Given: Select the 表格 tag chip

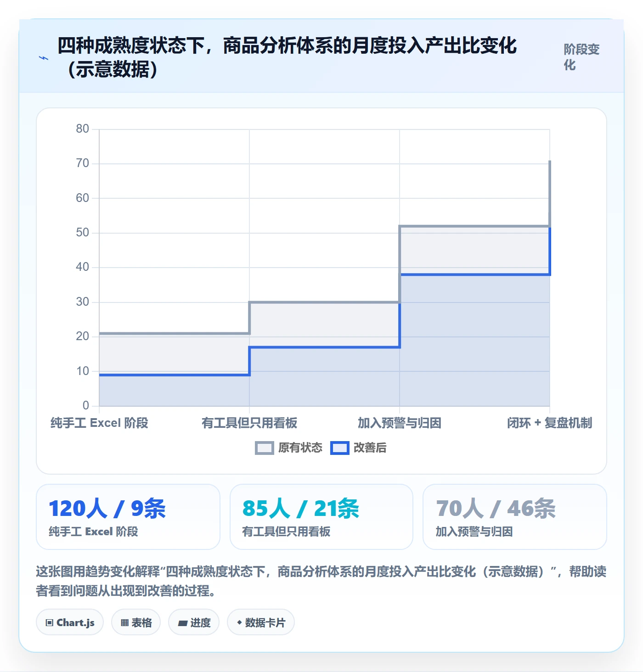Looking at the screenshot, I should tap(136, 622).
